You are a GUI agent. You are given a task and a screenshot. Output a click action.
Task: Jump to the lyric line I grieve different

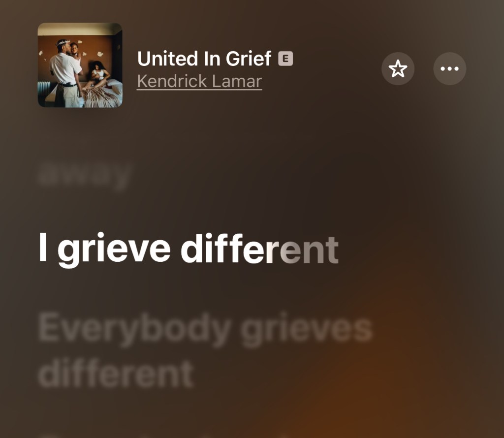[189, 250]
